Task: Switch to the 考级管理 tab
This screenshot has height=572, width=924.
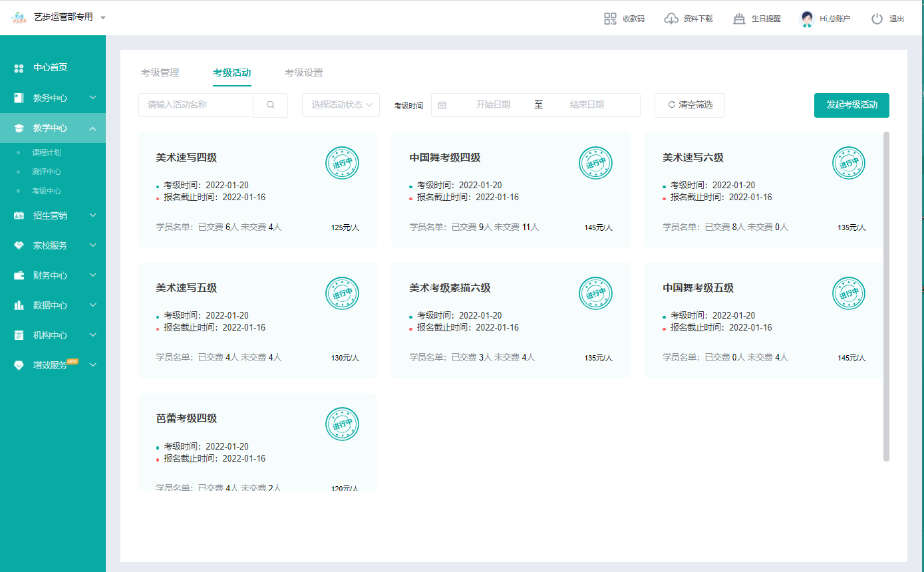Action: [x=160, y=72]
